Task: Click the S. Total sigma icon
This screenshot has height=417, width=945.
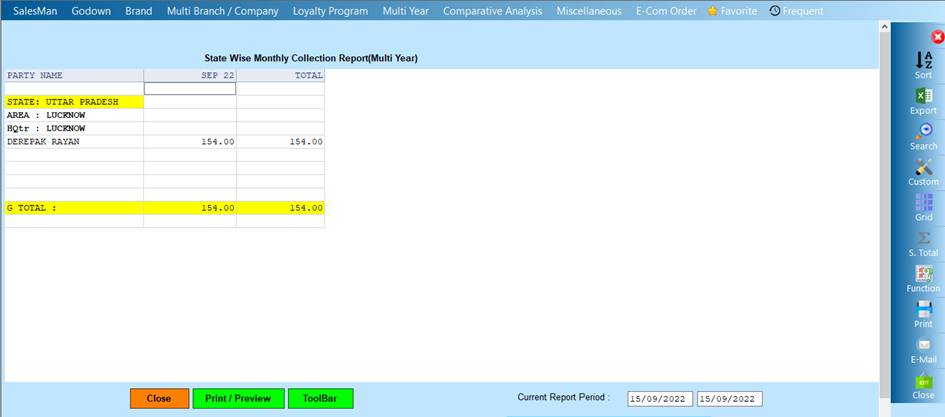Action: tap(923, 239)
